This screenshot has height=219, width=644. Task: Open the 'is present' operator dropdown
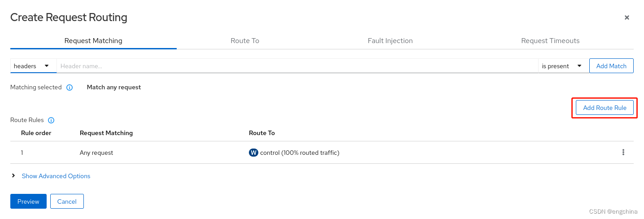[x=562, y=66]
